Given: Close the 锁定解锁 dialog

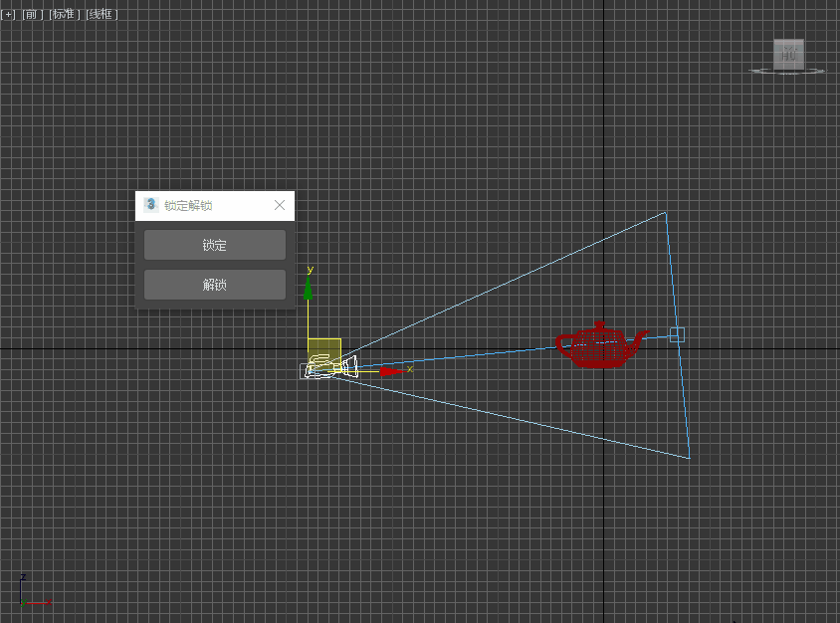Looking at the screenshot, I should pyautogui.click(x=280, y=205).
